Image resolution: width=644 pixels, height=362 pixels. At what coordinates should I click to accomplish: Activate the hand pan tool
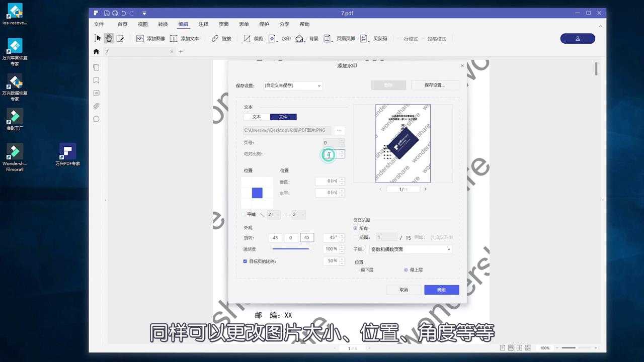point(109,38)
